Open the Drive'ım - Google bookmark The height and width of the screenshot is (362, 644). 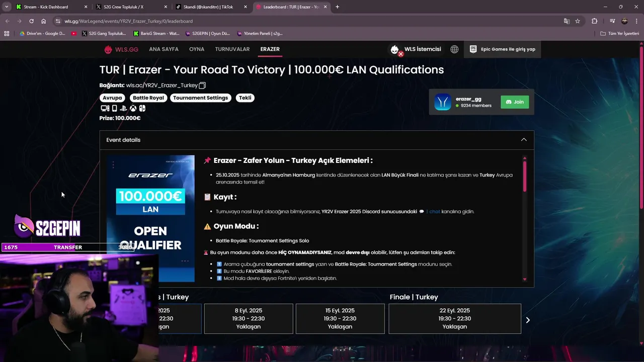(x=42, y=34)
